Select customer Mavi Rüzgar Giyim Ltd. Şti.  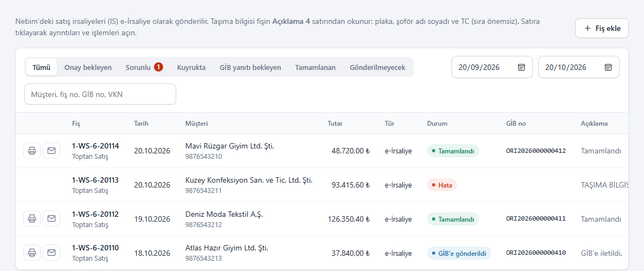click(230, 146)
